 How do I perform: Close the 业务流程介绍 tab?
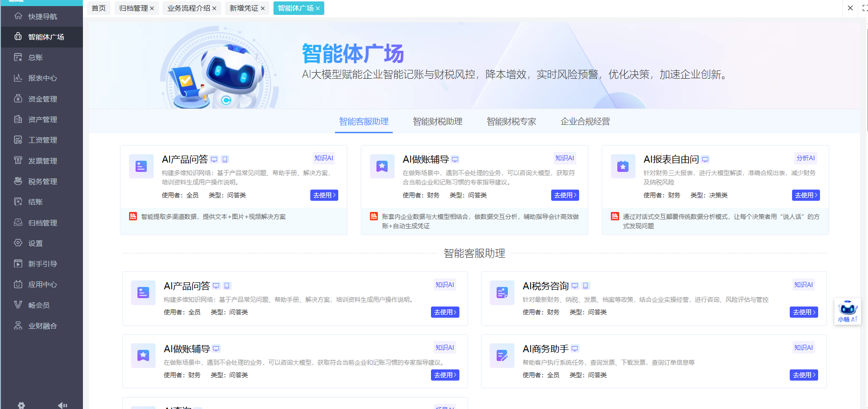coord(214,8)
